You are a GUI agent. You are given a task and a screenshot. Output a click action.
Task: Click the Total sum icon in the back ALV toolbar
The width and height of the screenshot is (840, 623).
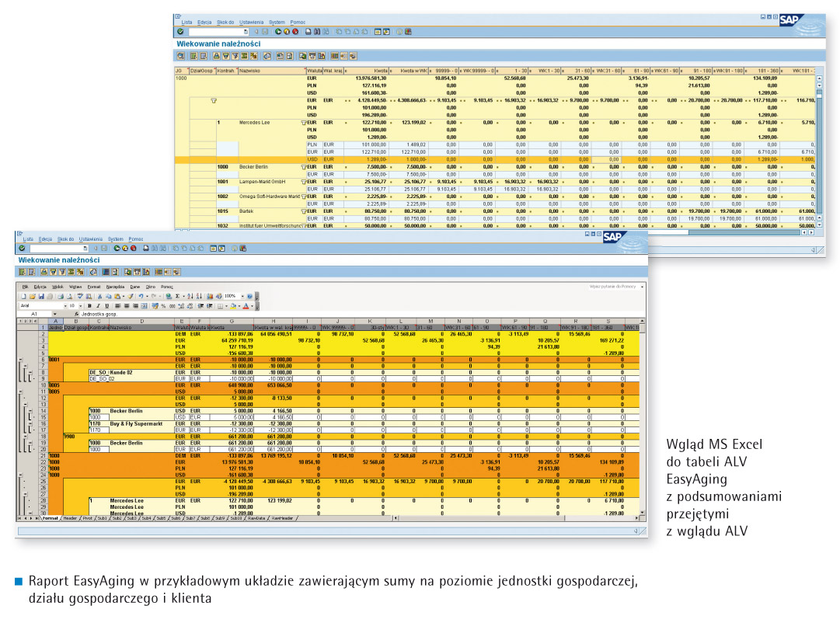pyautogui.click(x=244, y=56)
